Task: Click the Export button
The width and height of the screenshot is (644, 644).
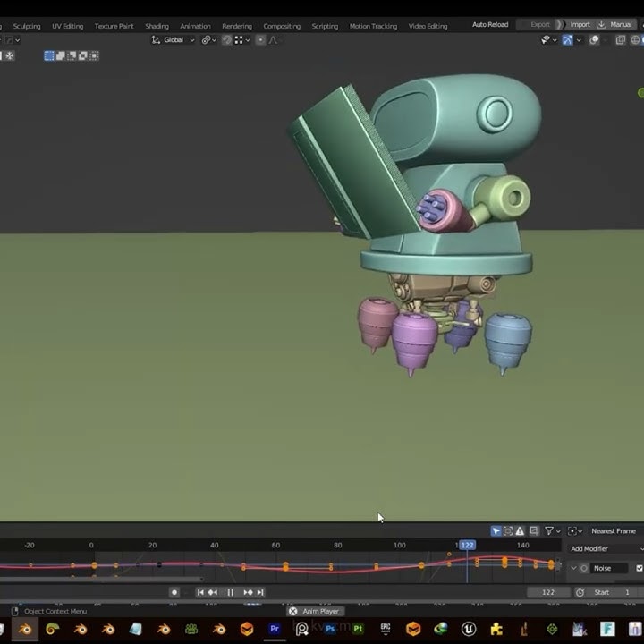Action: (539, 25)
